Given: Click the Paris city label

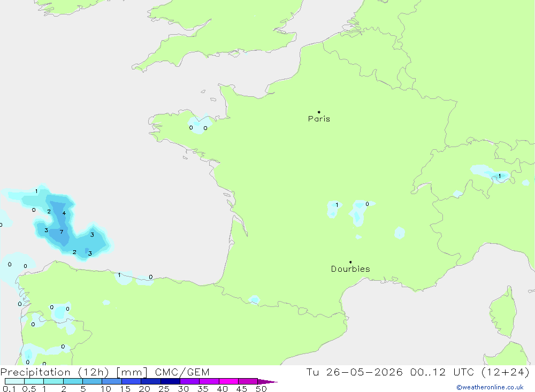Looking at the screenshot, I should click(x=319, y=119).
